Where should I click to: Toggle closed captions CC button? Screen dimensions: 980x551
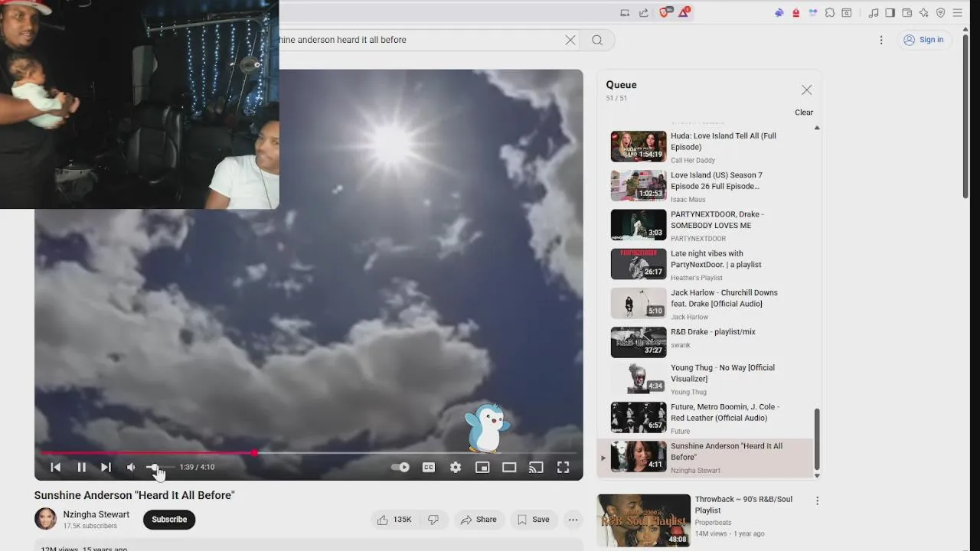coord(429,468)
